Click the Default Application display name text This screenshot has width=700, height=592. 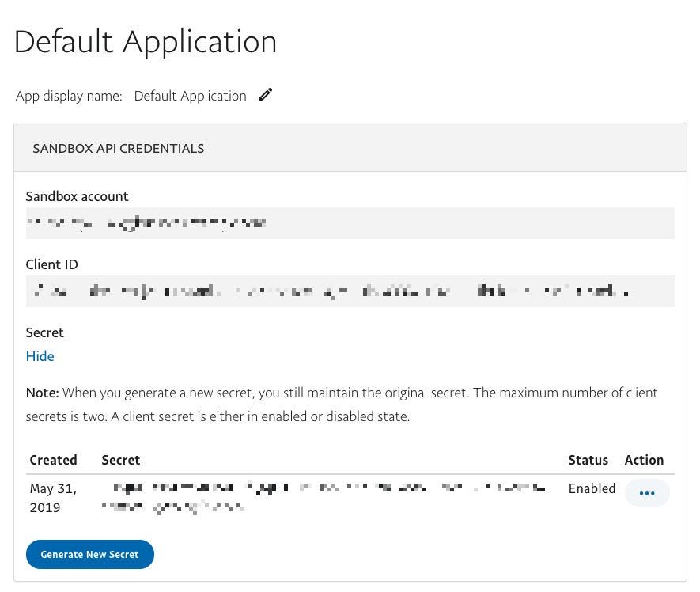click(190, 95)
